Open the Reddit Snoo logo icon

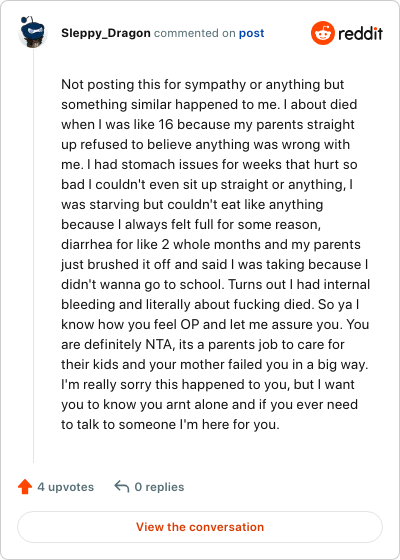point(322,33)
